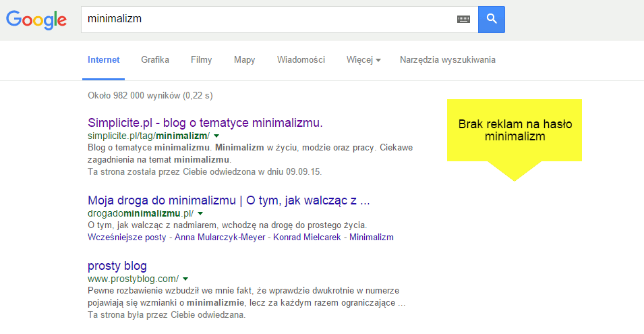Screen dimensions: 644x334
Task: Open the Anna Mularczyk-Meyer sitelink
Action: 220,238
